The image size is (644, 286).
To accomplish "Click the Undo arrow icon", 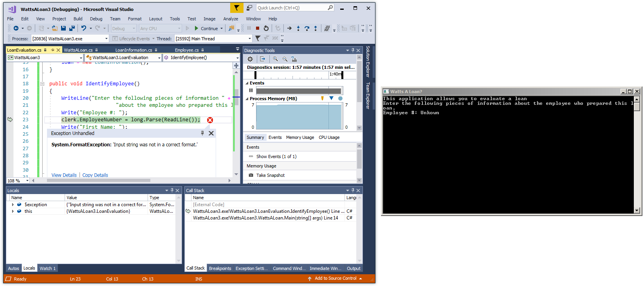I will coord(83,28).
